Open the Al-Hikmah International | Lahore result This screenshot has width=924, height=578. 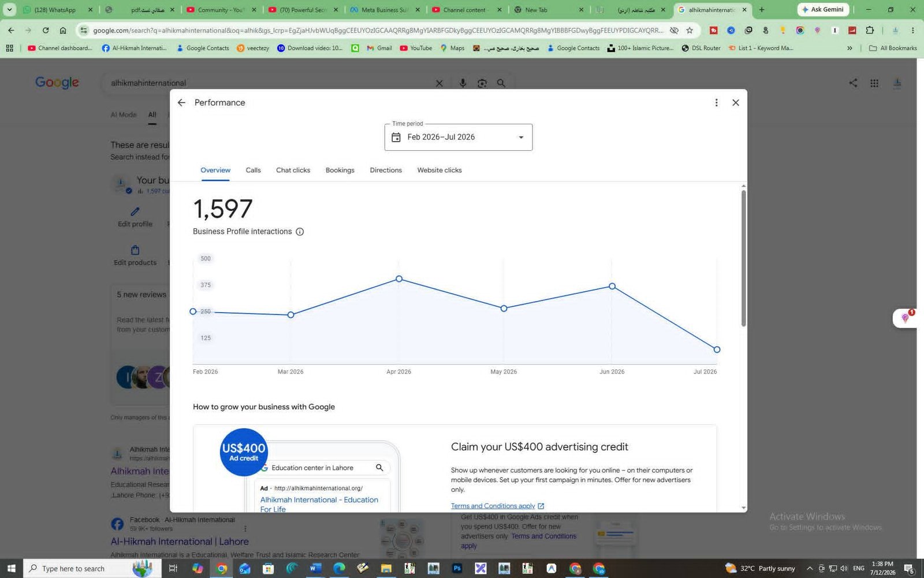click(x=180, y=542)
